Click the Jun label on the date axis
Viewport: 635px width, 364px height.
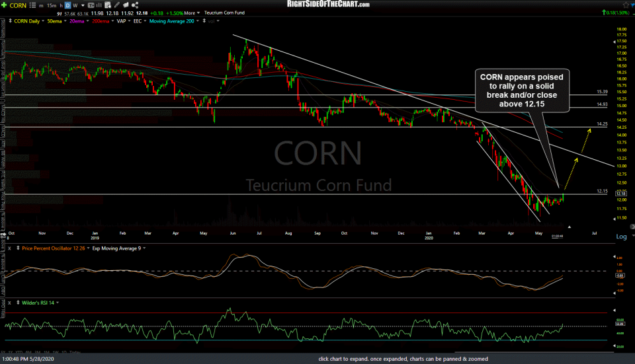click(x=232, y=233)
